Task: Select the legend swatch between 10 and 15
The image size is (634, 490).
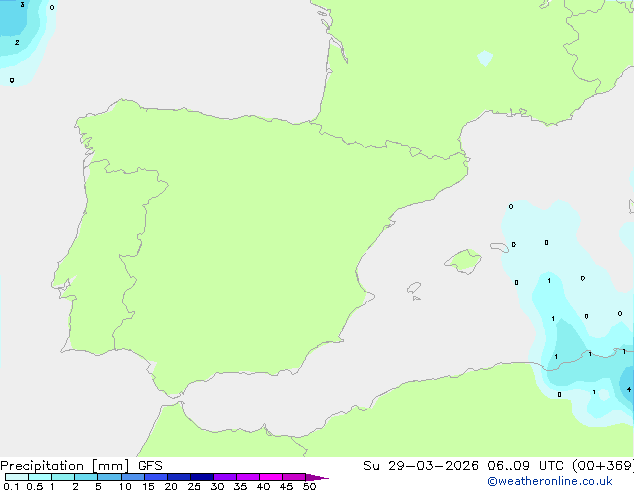Action: [x=133, y=477]
